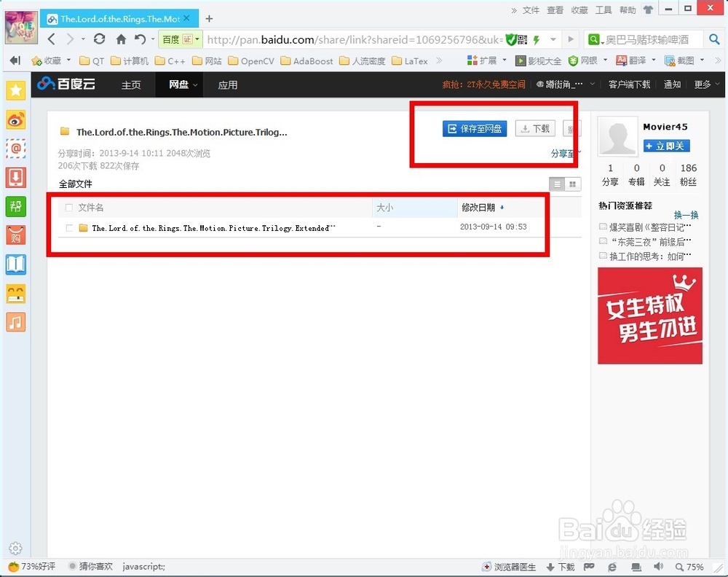Open the orange music note sidebar icon
The image size is (728, 577).
[16, 322]
